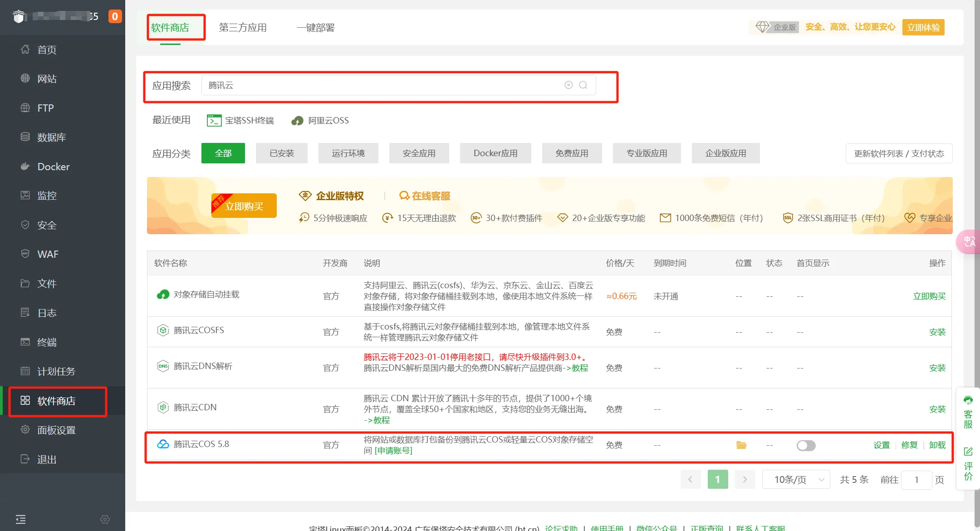Click the settings gear at the sidebar bottom

pyautogui.click(x=105, y=519)
